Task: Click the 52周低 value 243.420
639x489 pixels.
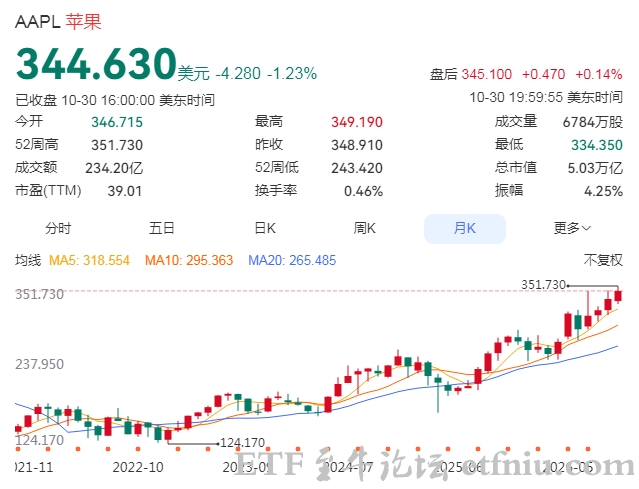Action: click(x=357, y=168)
